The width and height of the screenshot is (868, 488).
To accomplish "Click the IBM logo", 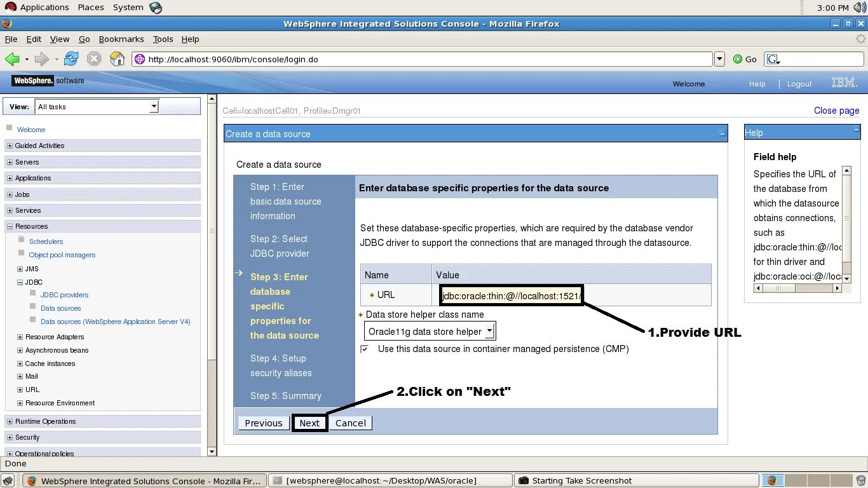I will tap(844, 83).
